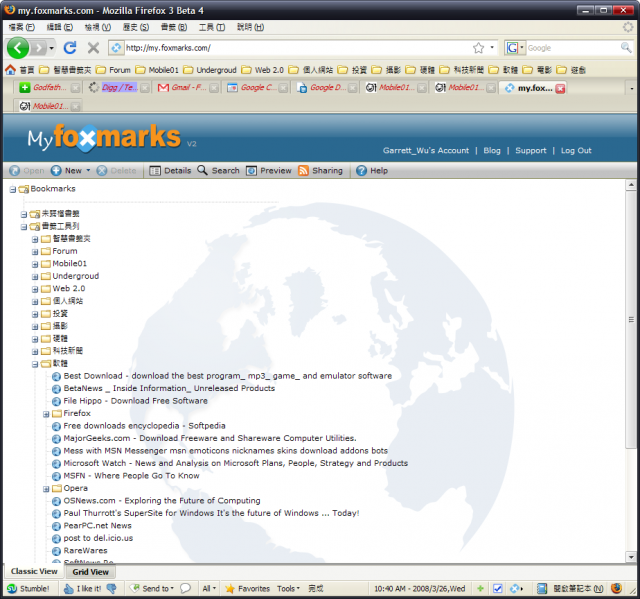Viewport: 640px width, 599px height.
Task: Open the back/forward history dropdown arrow
Action: 51,48
